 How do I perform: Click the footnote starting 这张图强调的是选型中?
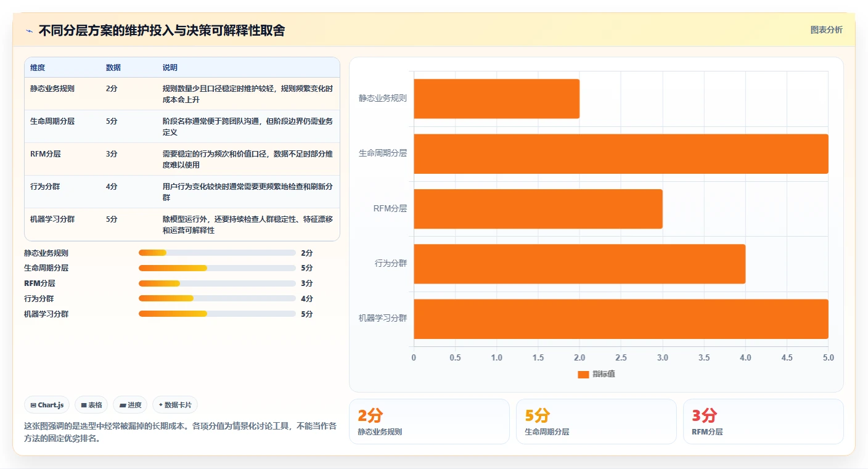(x=180, y=433)
